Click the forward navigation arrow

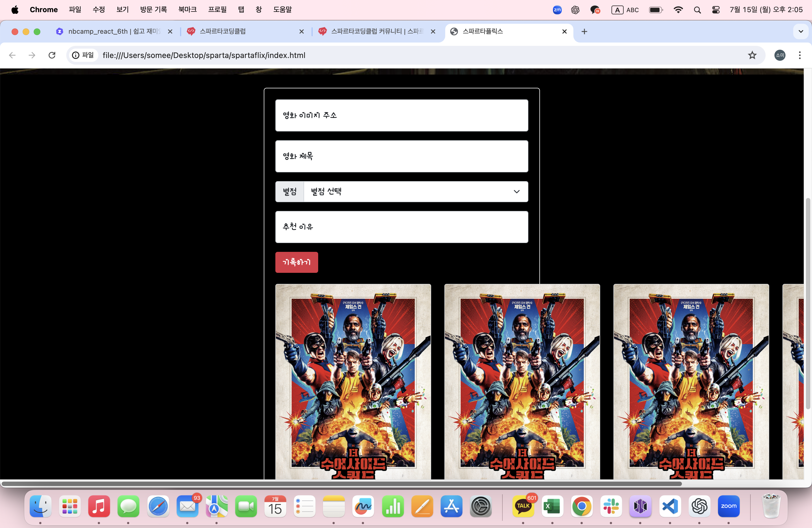[32, 55]
